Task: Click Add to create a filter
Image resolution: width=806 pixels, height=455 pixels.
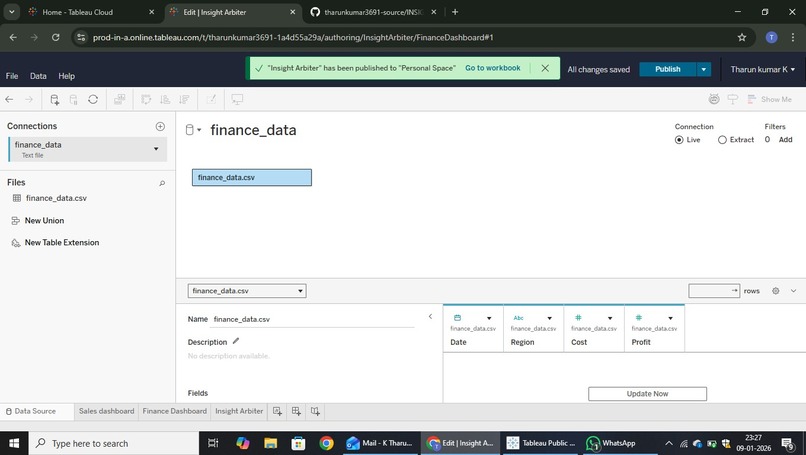Action: [785, 139]
